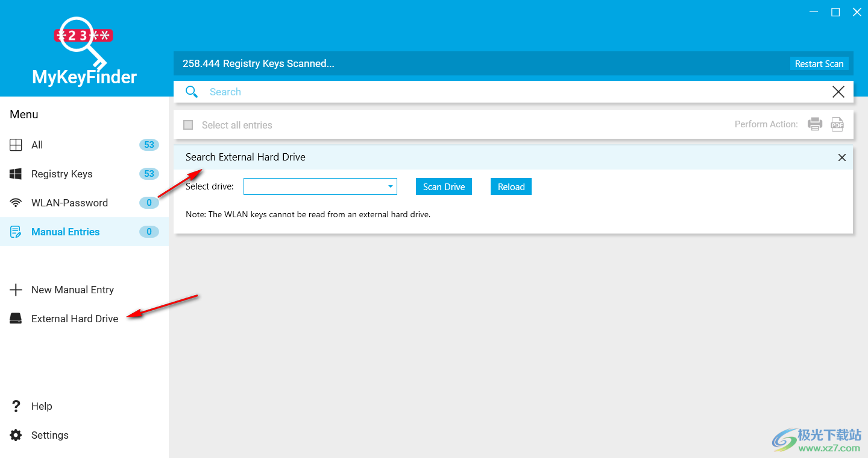
Task: Click the WLAN keys note text
Action: 308,214
